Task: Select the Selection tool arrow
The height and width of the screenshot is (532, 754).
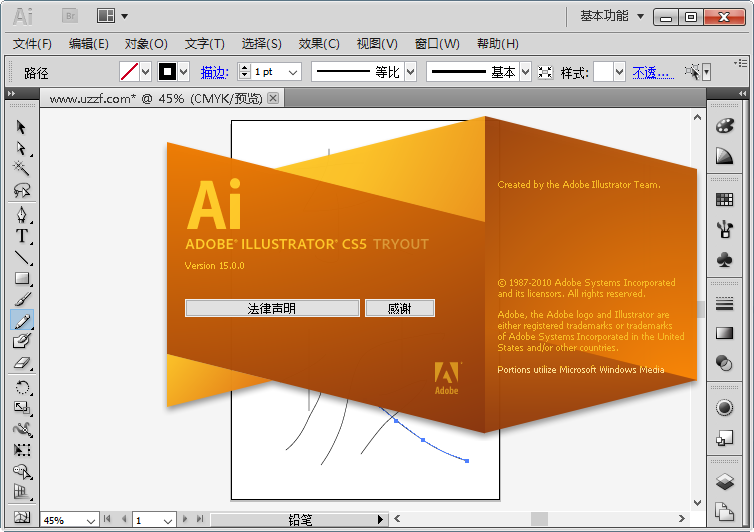Action: tap(21, 127)
